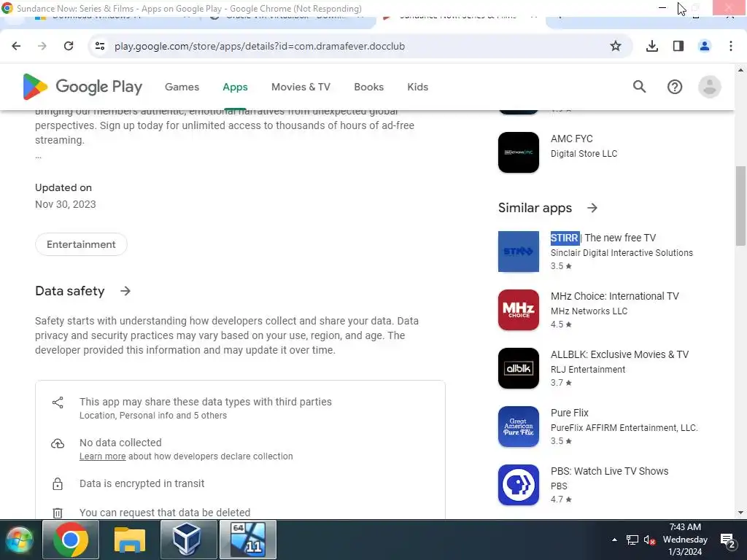Open PBS app icon
This screenshot has height=560, width=747.
coord(519,485)
